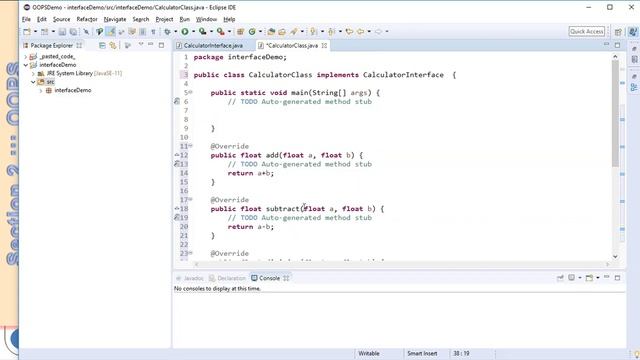Click Pin Console icon

pyautogui.click(x=560, y=278)
